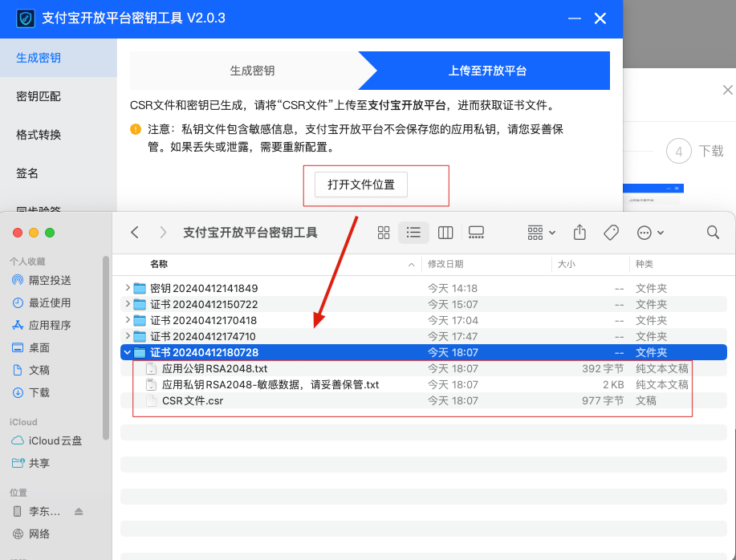Select the 证书20240412150722 folder row
Image resolution: width=736 pixels, height=560 pixels.
pos(424,304)
